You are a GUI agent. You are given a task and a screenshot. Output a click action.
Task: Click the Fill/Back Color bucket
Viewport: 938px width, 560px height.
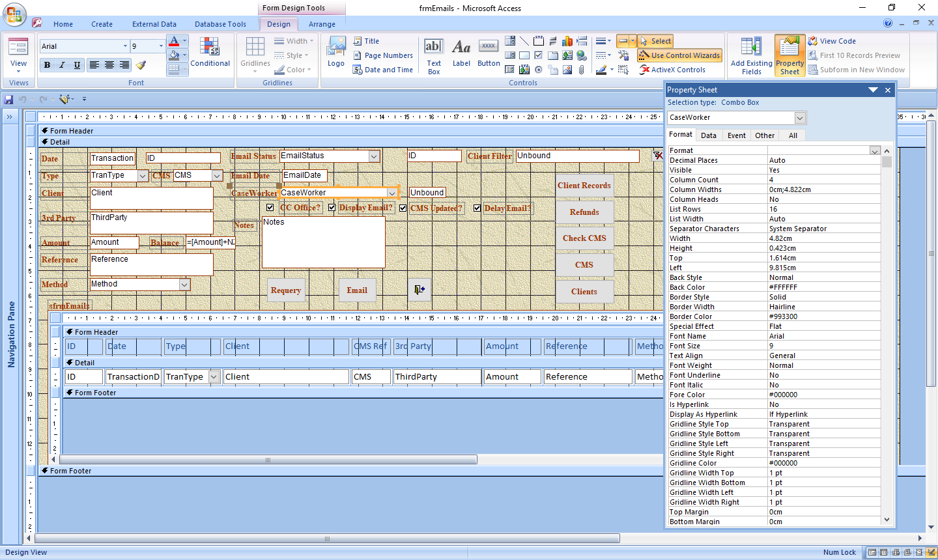(173, 55)
